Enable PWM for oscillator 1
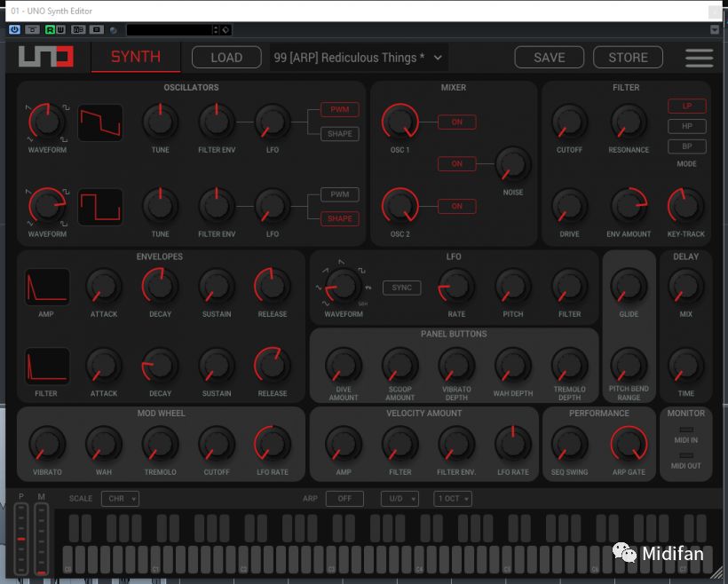The height and width of the screenshot is (584, 728). click(340, 109)
